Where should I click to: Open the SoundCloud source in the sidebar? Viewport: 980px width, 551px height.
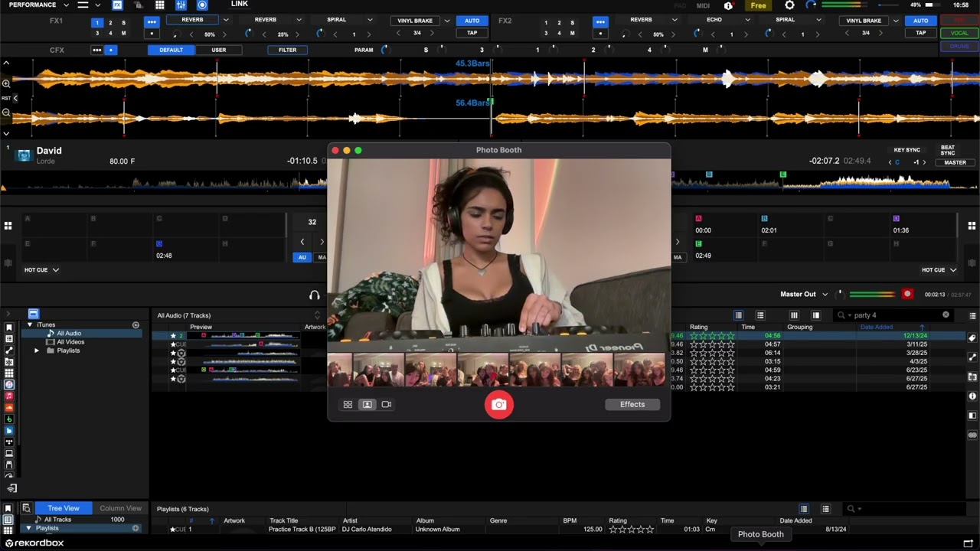click(9, 407)
